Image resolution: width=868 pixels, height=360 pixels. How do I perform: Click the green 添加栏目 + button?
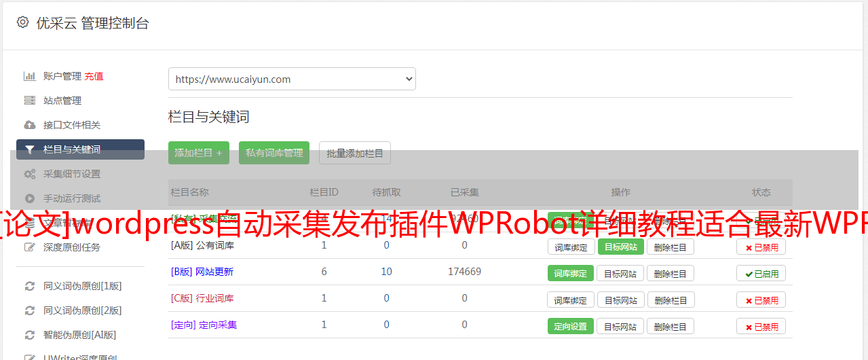199,153
